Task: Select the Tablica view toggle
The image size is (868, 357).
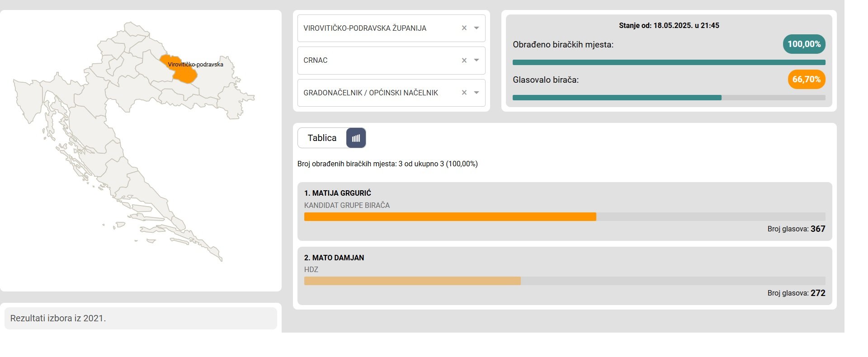Action: click(x=322, y=138)
